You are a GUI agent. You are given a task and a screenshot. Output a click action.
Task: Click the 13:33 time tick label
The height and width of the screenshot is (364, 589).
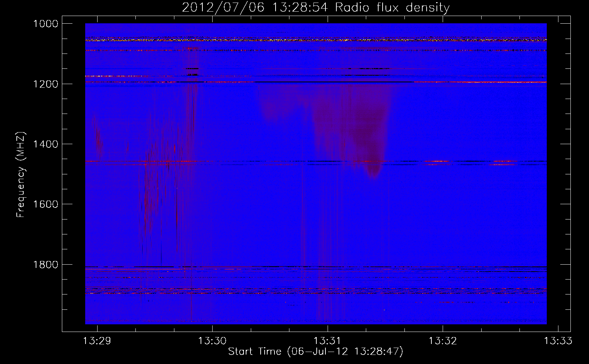pos(558,341)
